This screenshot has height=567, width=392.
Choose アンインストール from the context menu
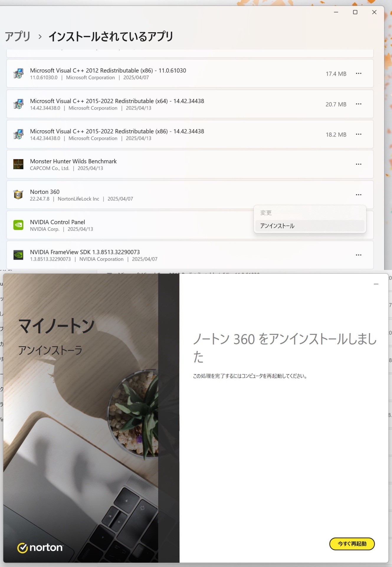(310, 226)
